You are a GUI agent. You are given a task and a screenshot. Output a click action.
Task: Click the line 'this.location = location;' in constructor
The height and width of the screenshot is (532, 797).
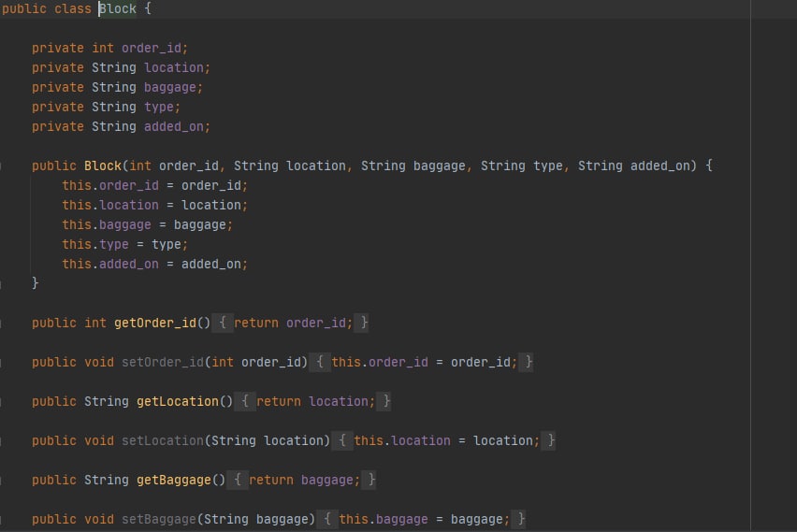click(155, 206)
